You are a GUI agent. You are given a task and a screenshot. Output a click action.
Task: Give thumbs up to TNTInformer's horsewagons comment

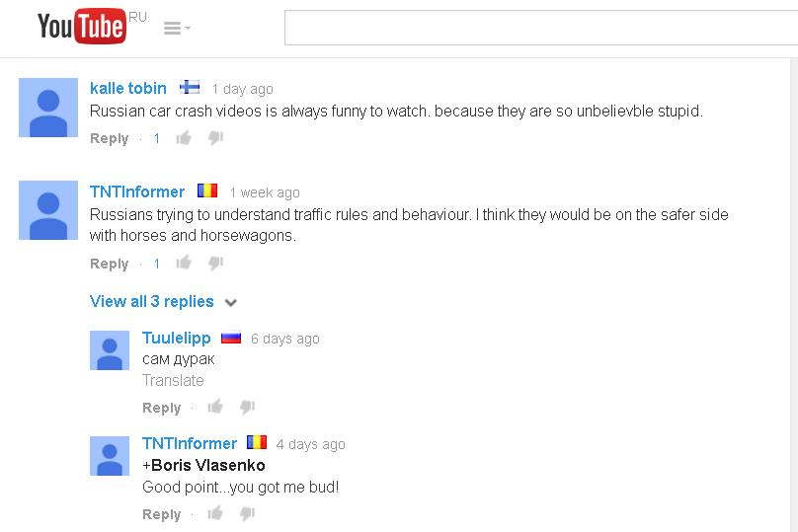(184, 263)
